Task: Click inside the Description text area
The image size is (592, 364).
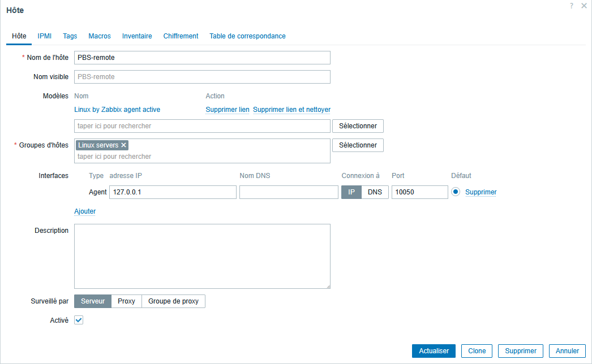Action: pos(202,255)
